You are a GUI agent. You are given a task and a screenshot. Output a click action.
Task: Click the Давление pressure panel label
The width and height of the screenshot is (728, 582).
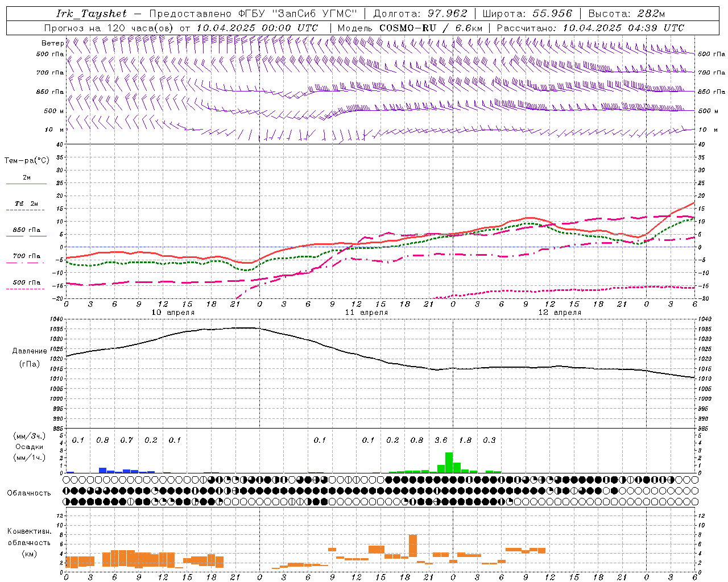point(30,351)
